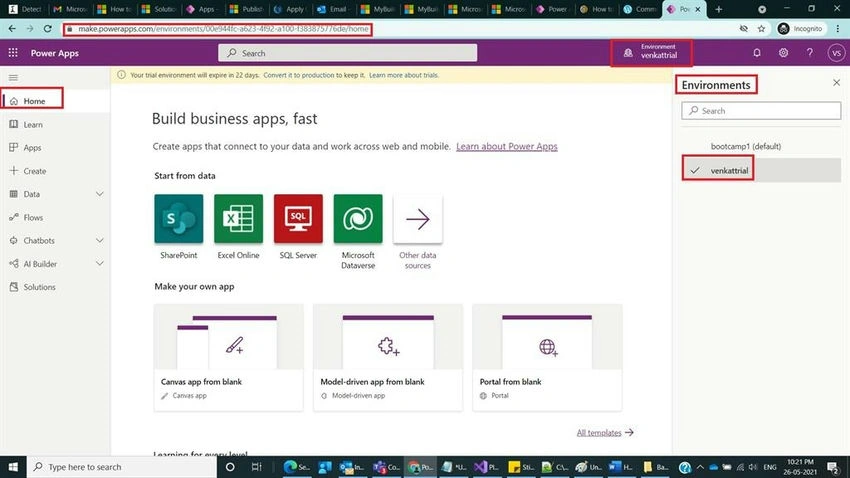Open the notifications bell icon
The width and height of the screenshot is (850, 478).
pos(757,53)
